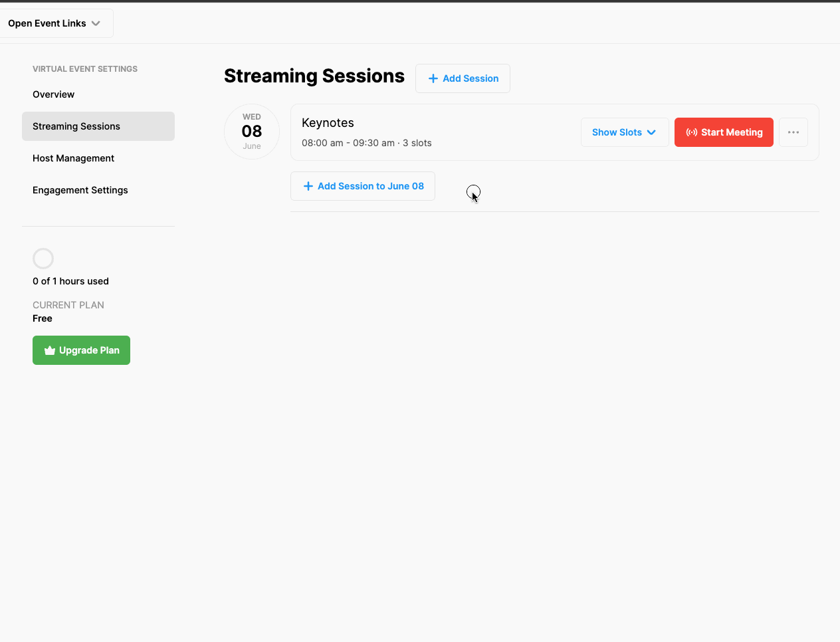Image resolution: width=840 pixels, height=642 pixels.
Task: Click the hours-used progress ring icon
Action: tap(43, 258)
